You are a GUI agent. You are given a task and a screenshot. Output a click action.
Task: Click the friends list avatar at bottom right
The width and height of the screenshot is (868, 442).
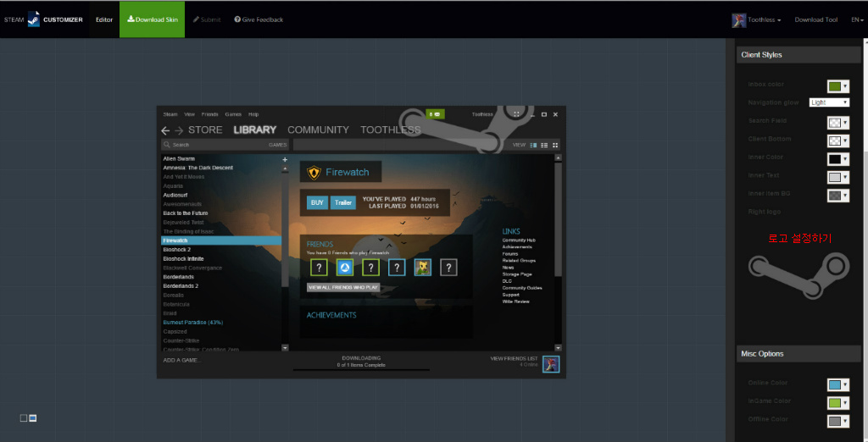(x=551, y=364)
